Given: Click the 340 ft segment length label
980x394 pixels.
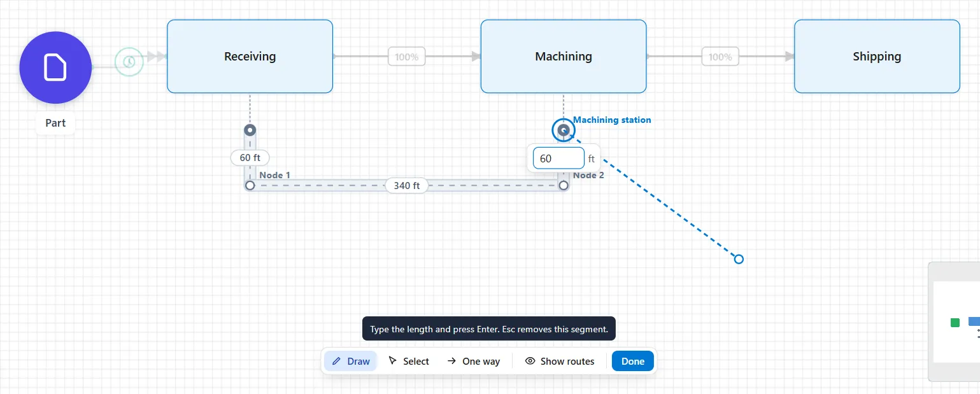Looking at the screenshot, I should (406, 185).
